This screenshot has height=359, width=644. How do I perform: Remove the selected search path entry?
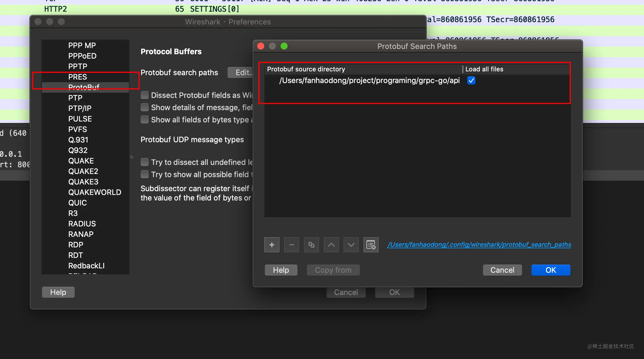(x=291, y=245)
